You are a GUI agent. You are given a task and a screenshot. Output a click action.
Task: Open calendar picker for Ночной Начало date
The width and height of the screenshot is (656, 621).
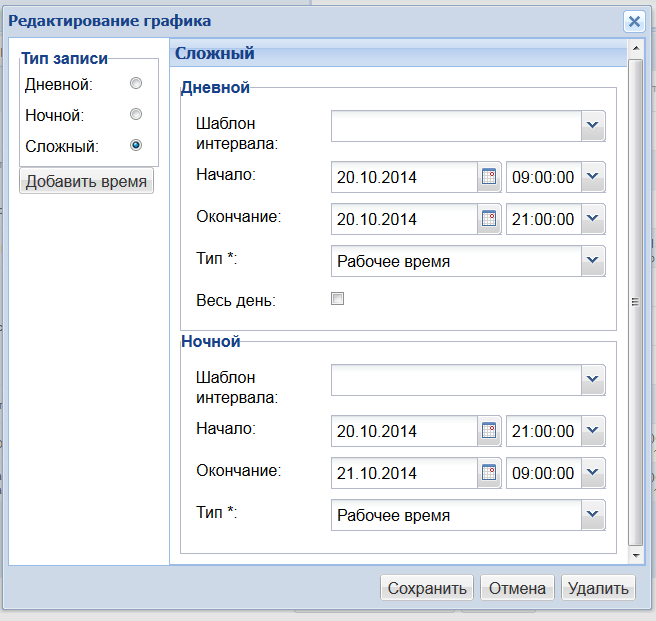[x=489, y=431]
